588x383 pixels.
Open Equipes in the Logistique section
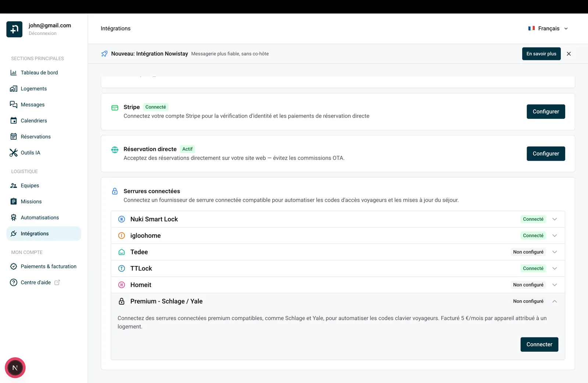pos(44,185)
